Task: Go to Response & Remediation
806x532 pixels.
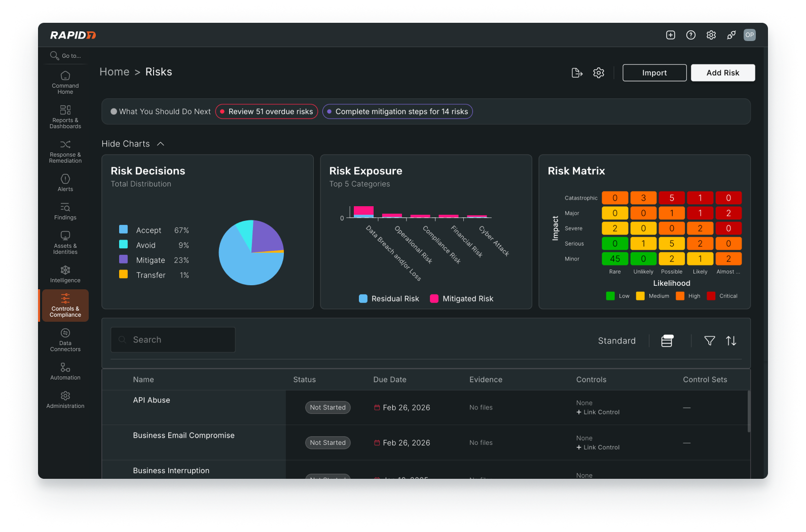Action: pyautogui.click(x=65, y=151)
